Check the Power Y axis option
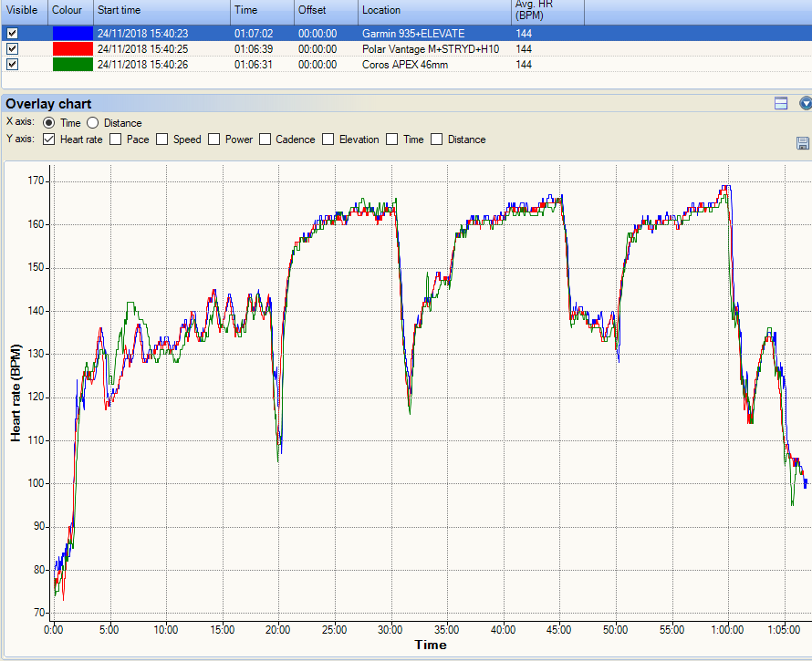 tap(213, 139)
